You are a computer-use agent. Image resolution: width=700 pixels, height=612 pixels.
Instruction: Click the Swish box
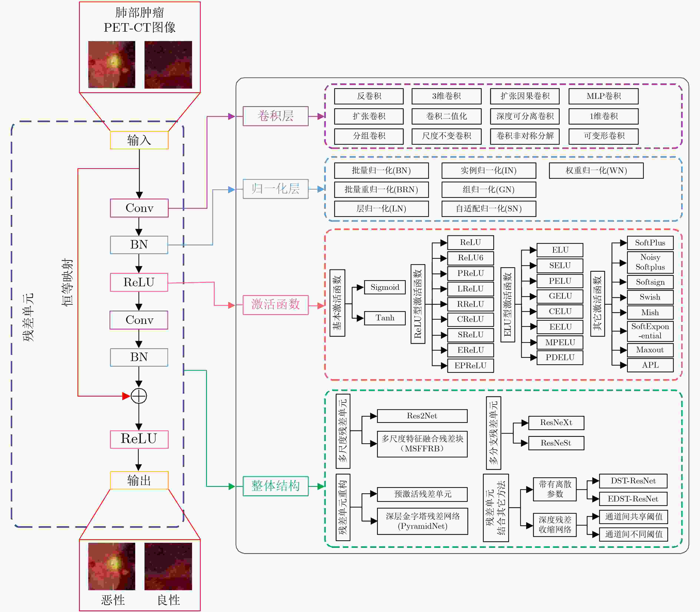coord(650,297)
